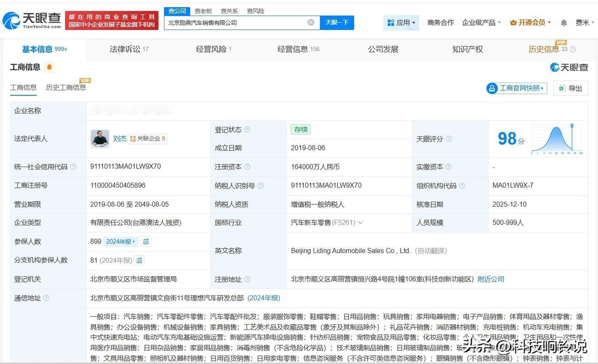
Task: Click the help icon next to 通信地址
Action: coord(46,298)
